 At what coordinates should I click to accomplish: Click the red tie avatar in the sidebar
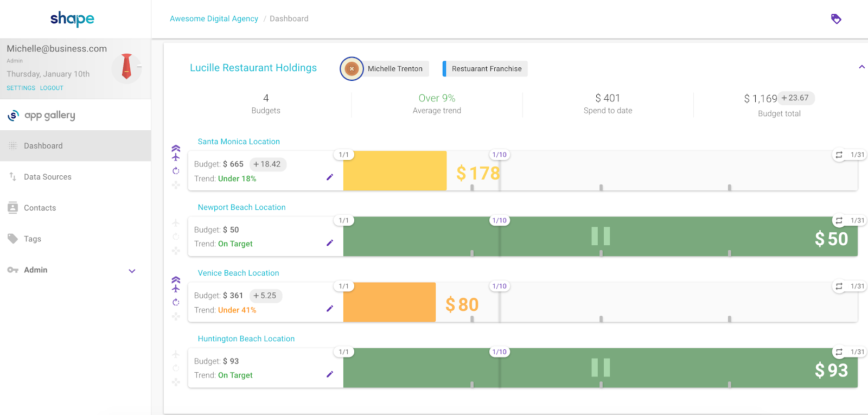click(126, 67)
